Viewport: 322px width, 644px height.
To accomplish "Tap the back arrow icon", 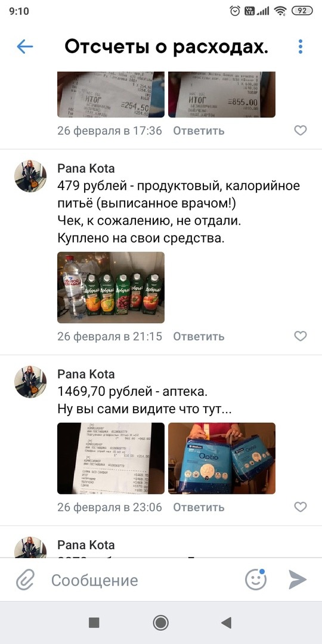I will pos(24,47).
